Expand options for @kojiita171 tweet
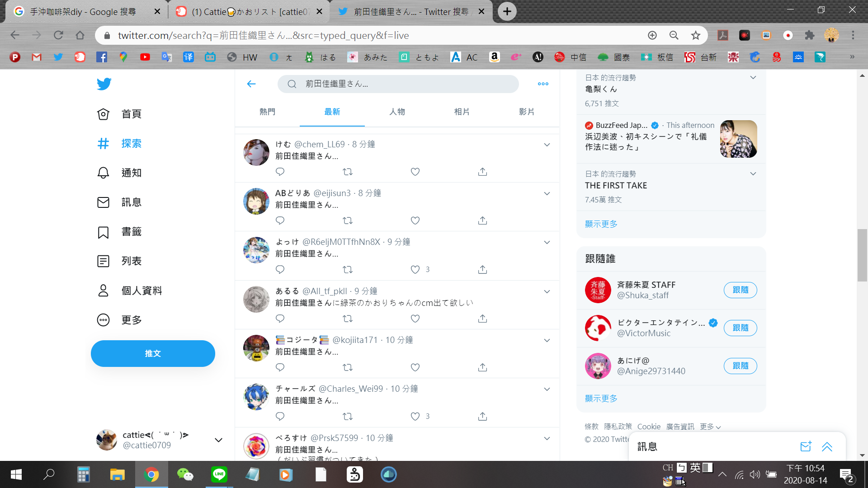 point(547,340)
